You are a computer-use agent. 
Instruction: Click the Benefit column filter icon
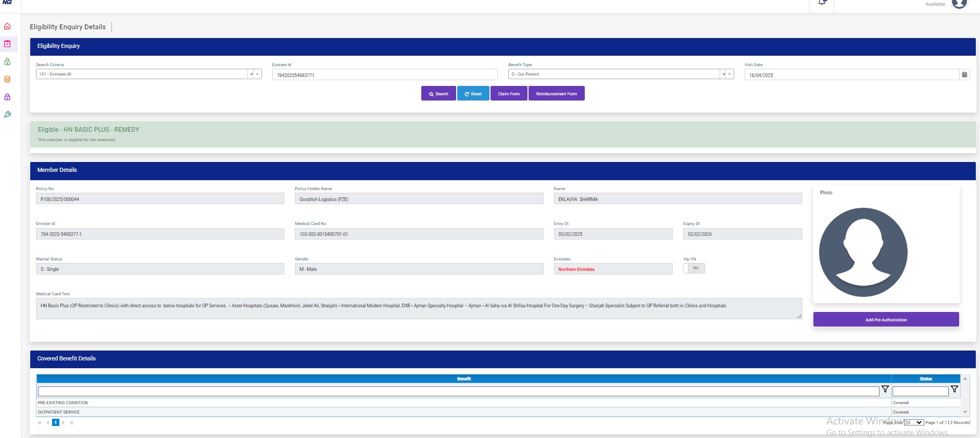[885, 390]
